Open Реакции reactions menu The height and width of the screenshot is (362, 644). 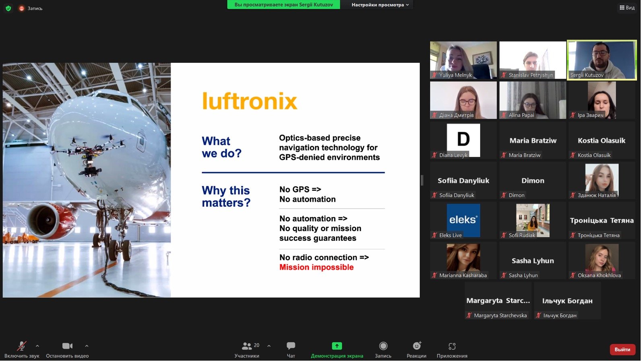(417, 350)
